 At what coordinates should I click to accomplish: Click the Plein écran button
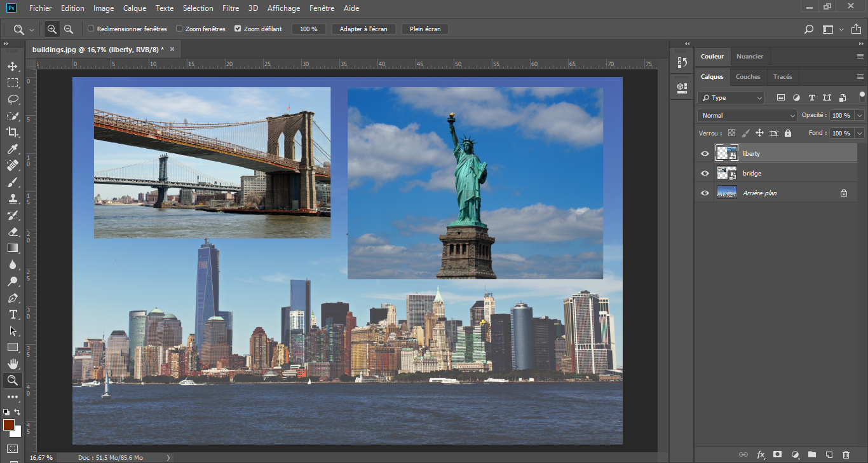coord(425,29)
